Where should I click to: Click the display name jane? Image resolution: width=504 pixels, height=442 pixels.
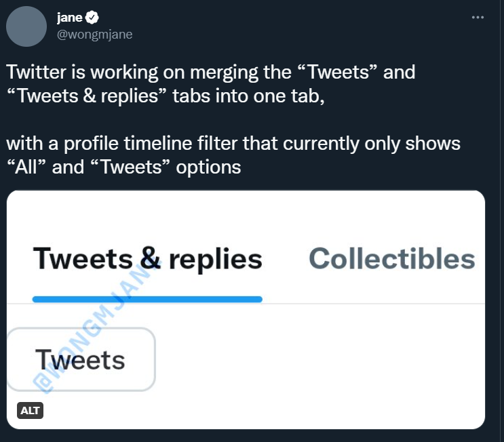tap(69, 18)
